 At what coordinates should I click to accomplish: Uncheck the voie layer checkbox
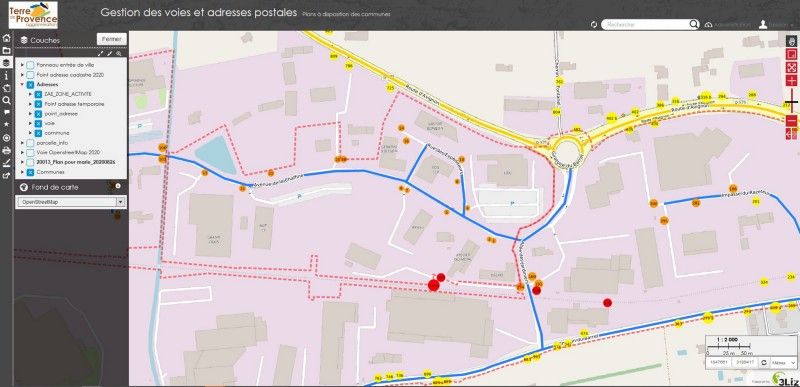[38, 123]
